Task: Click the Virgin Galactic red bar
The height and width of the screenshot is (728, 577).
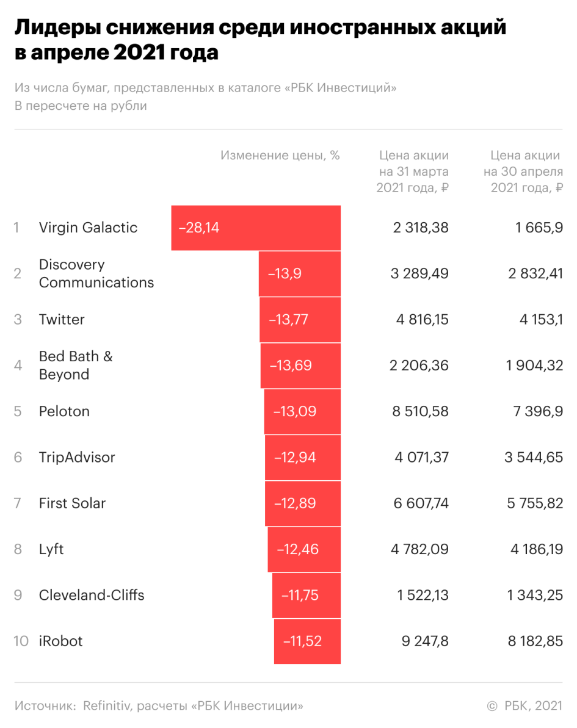Action: tap(256, 228)
